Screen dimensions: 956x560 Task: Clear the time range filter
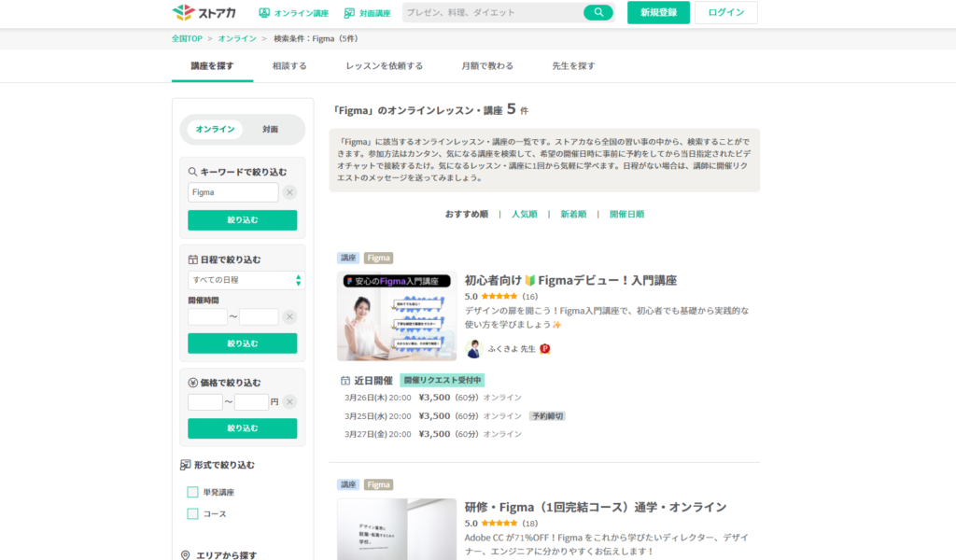click(289, 317)
